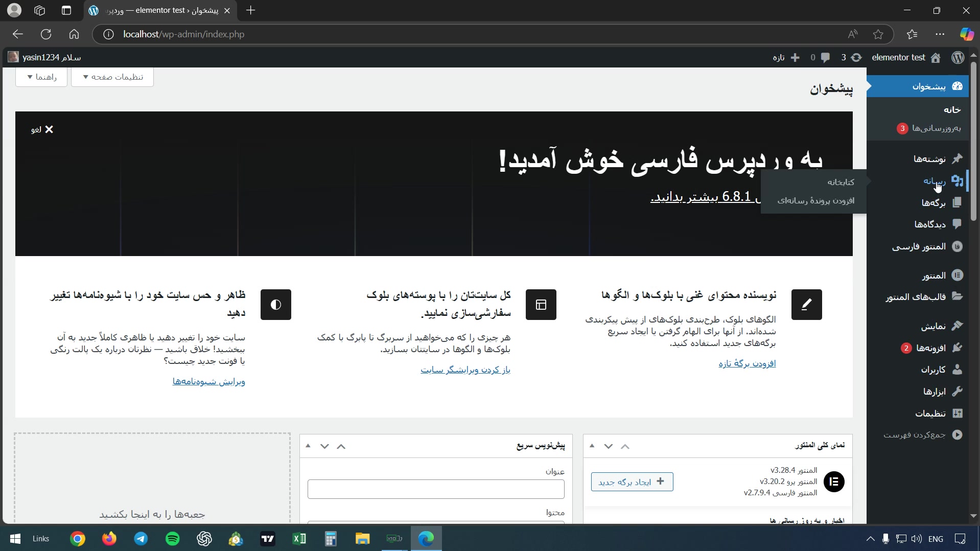Screen dimensions: 980x551
Task: Click the Elementor circle icon in sidebar
Action: tap(957, 275)
